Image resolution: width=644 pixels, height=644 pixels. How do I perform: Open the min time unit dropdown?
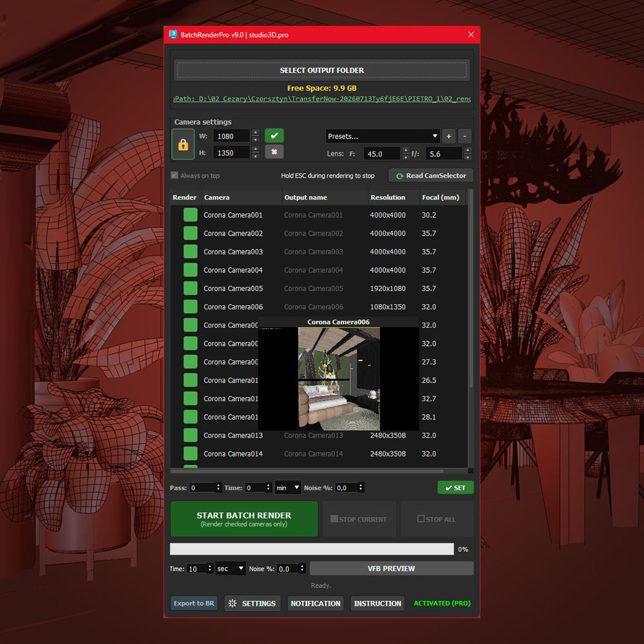(x=287, y=488)
